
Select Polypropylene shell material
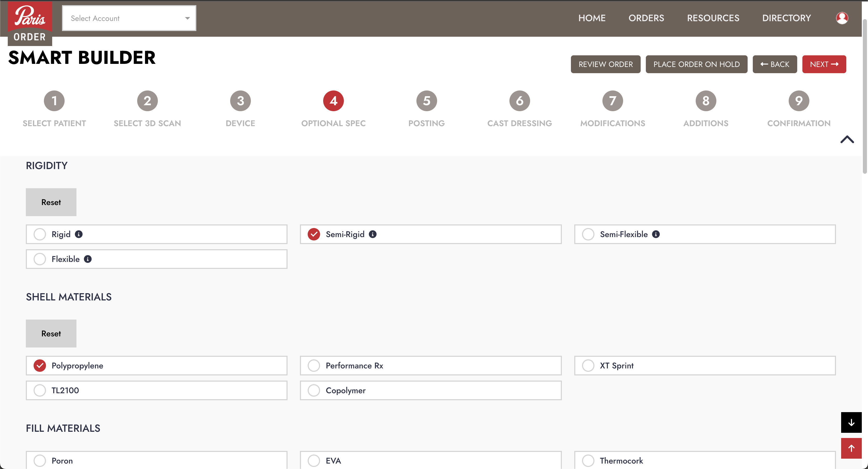pos(157,366)
